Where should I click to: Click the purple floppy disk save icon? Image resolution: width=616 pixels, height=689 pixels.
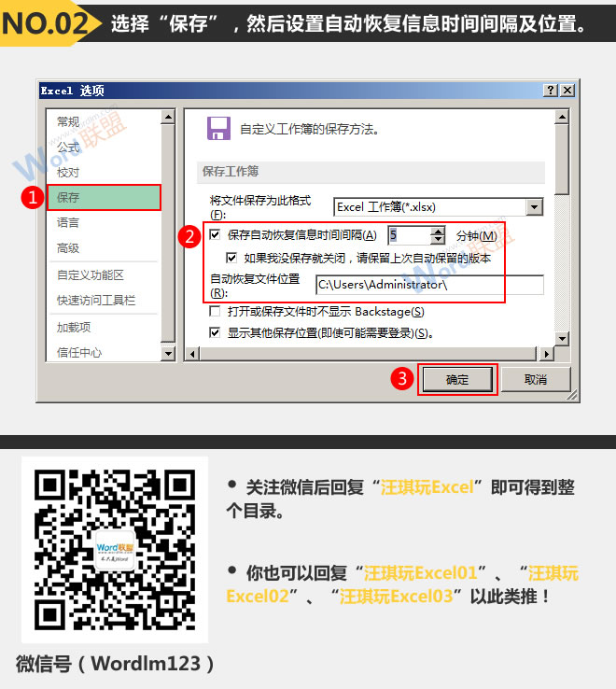[218, 128]
